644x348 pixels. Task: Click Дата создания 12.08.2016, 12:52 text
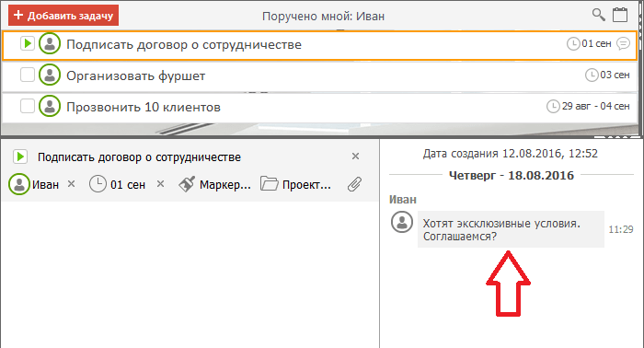coord(511,154)
